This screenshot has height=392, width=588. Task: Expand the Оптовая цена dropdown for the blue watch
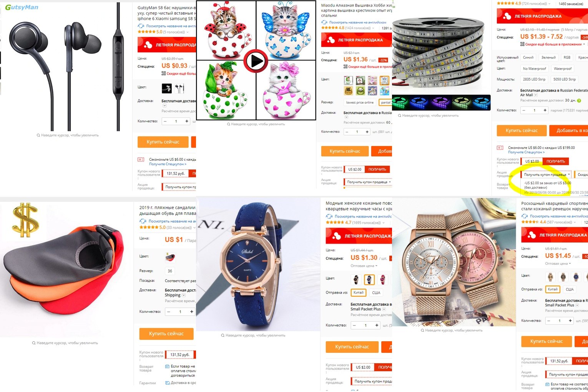pyautogui.click(x=364, y=266)
